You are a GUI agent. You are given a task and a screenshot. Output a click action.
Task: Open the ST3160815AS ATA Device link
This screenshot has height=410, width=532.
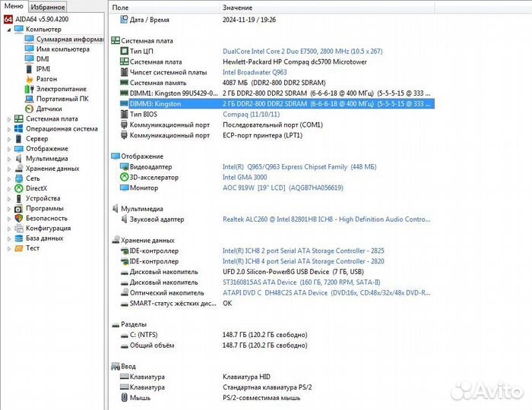(301, 282)
